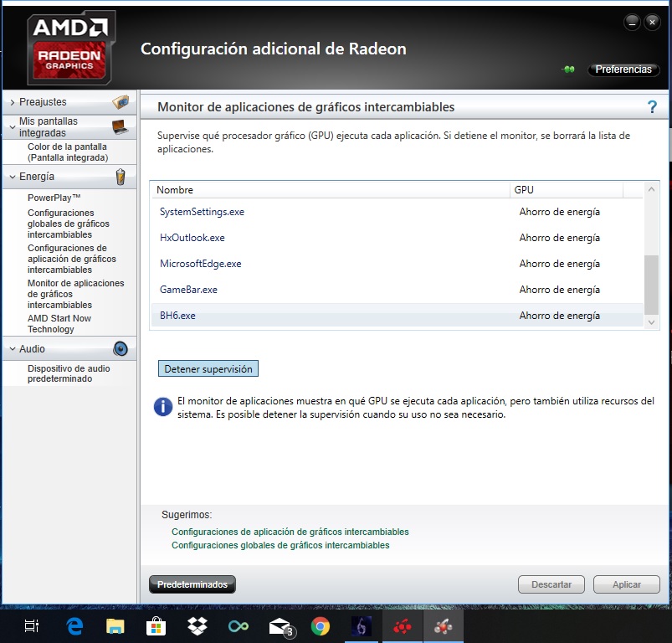Click the Descartar button
Image resolution: width=672 pixels, height=643 pixels.
[x=551, y=584]
